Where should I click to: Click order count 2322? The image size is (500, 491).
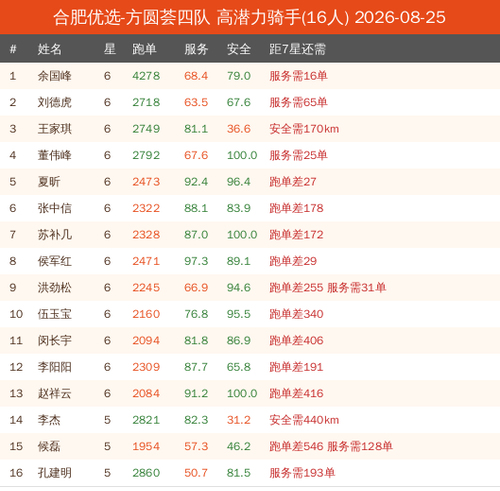(146, 208)
